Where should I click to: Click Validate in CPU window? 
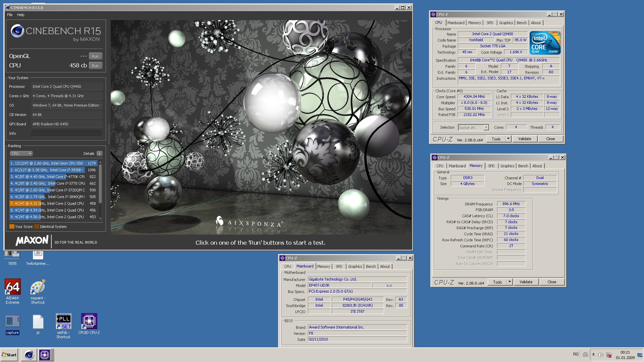click(525, 139)
